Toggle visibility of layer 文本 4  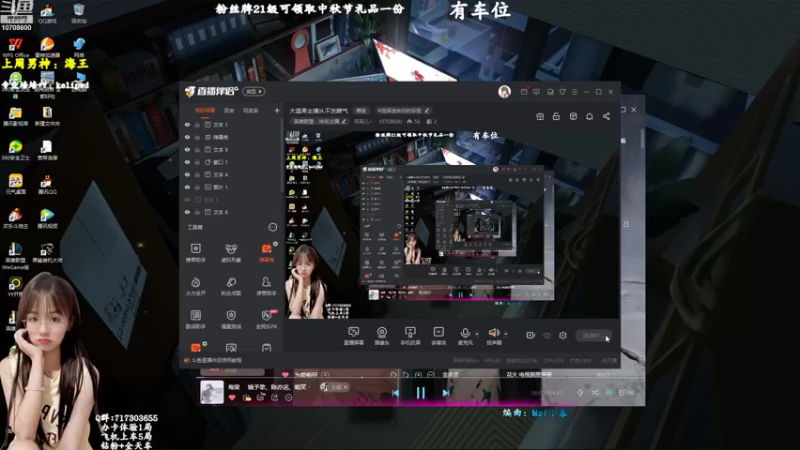point(187,174)
